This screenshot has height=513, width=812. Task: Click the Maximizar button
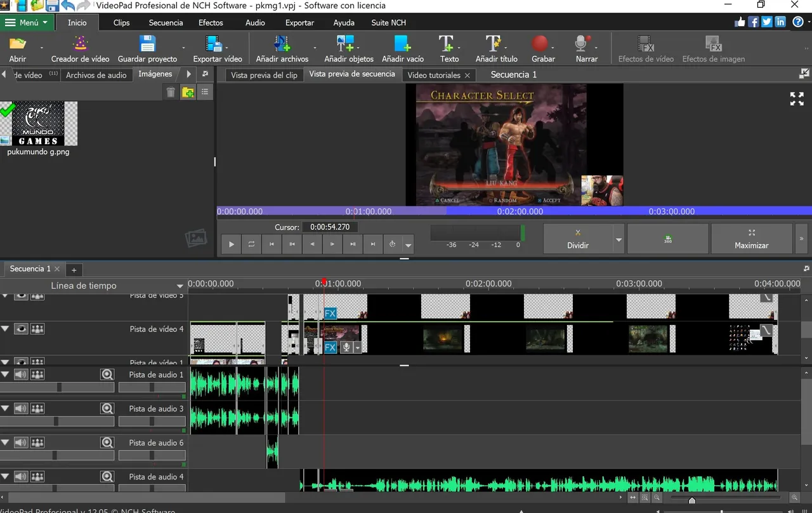pyautogui.click(x=751, y=239)
